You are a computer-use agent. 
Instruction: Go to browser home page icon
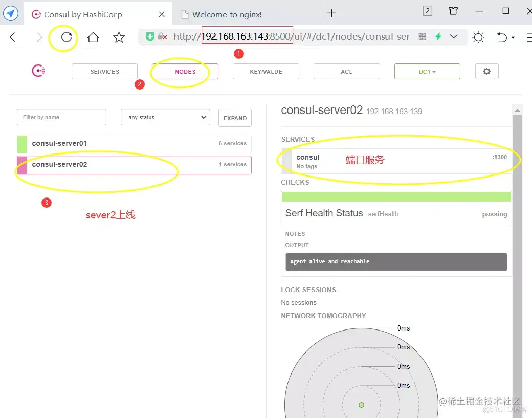pyautogui.click(x=93, y=37)
